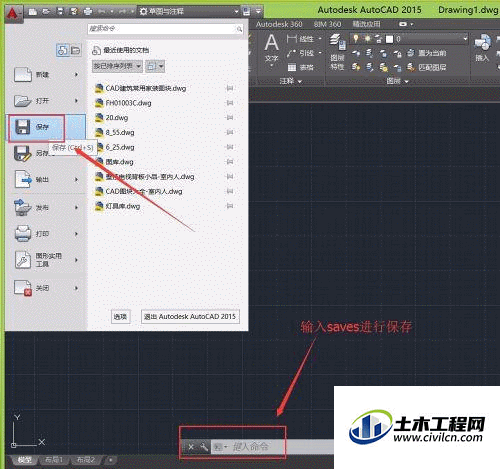The image size is (500, 469).
Task: Click Save As icon in quick access toolbar
Action: (x=74, y=12)
